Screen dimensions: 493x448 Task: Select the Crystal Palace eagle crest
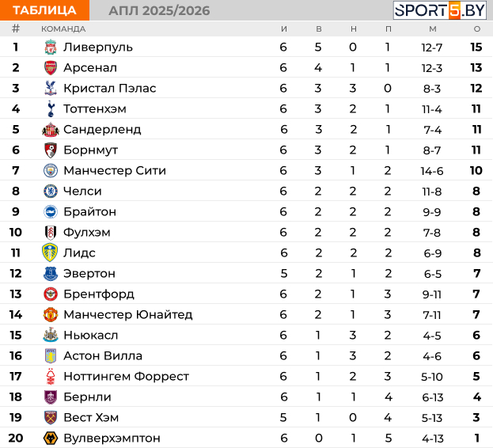click(51, 89)
